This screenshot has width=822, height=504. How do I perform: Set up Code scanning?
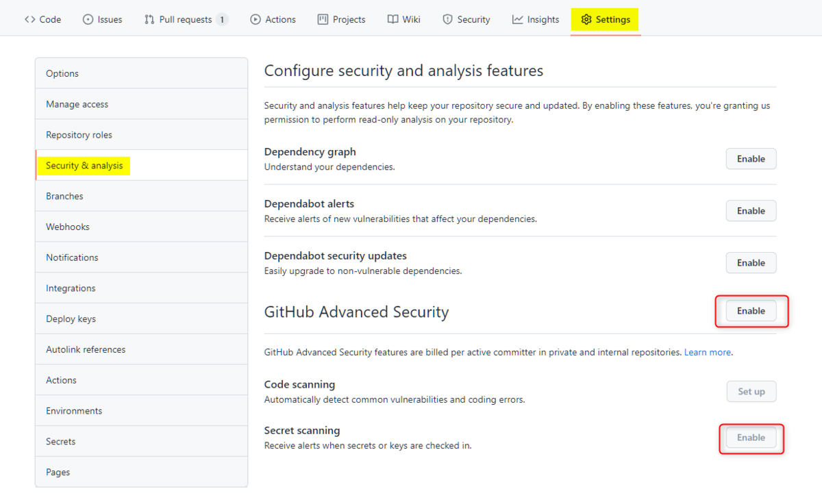click(751, 392)
